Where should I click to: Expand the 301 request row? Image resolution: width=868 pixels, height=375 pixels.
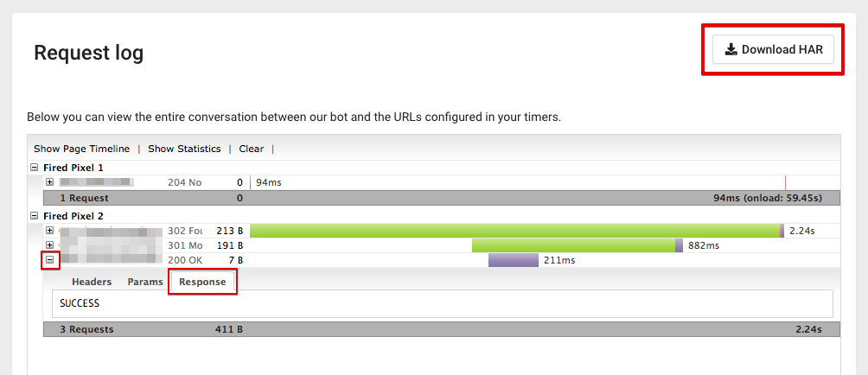click(49, 245)
